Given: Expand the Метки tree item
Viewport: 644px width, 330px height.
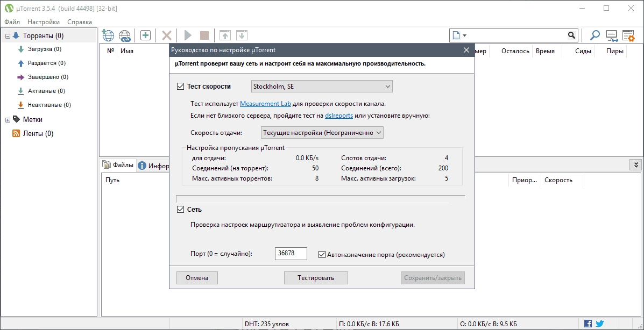Looking at the screenshot, I should [x=6, y=119].
